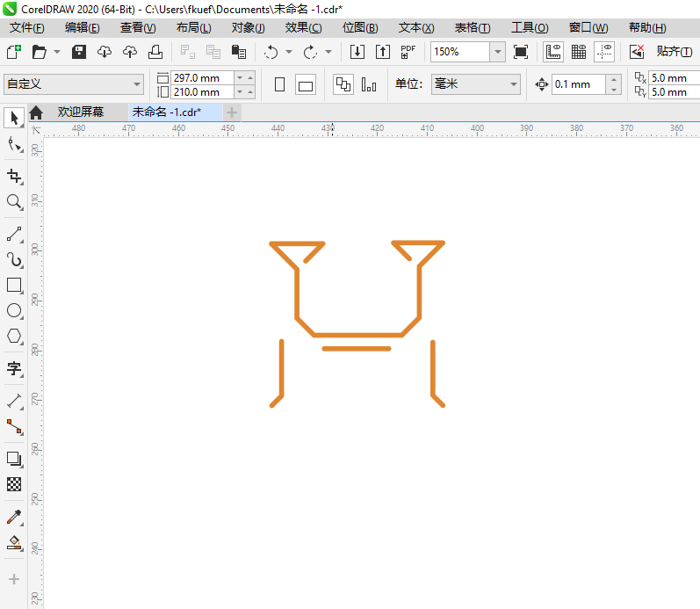Open the 贴齐 snap-to dropdown
This screenshot has height=609, width=700.
click(x=675, y=52)
